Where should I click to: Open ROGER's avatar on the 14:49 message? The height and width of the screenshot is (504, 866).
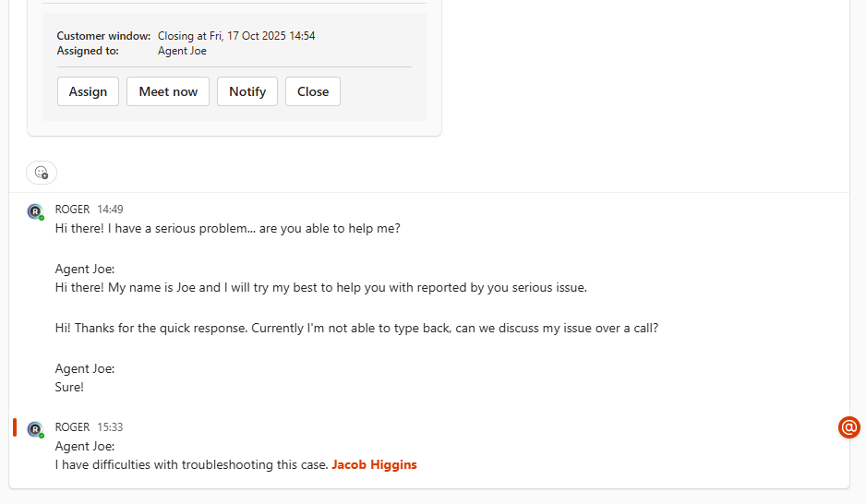[x=35, y=211]
